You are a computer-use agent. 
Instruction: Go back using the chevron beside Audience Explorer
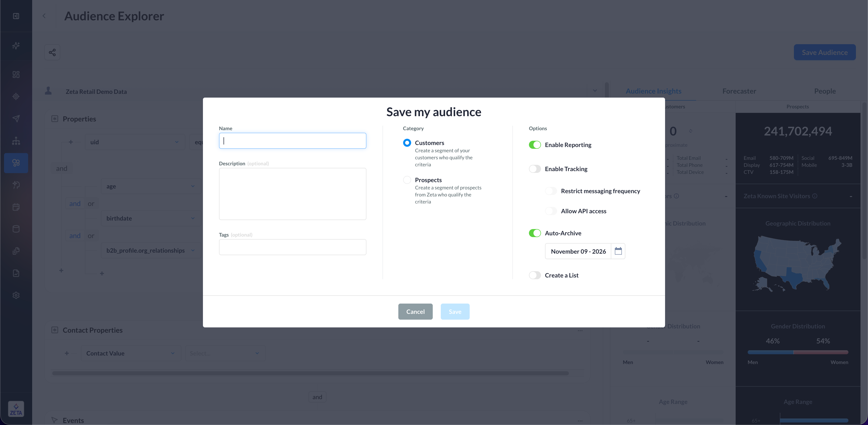point(44,16)
